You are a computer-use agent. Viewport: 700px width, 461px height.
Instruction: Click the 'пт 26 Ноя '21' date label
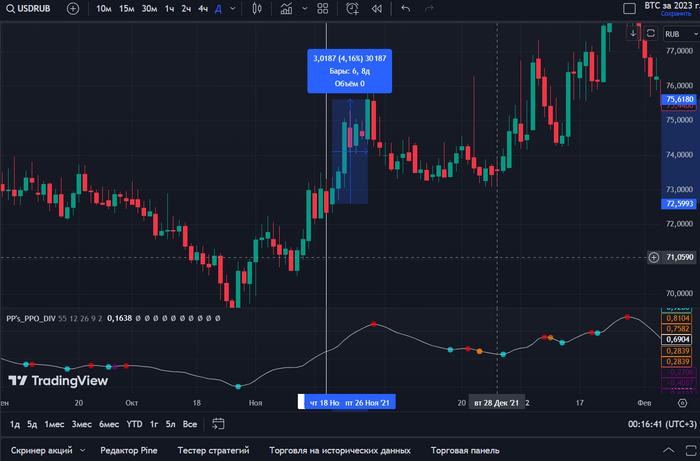(x=367, y=403)
